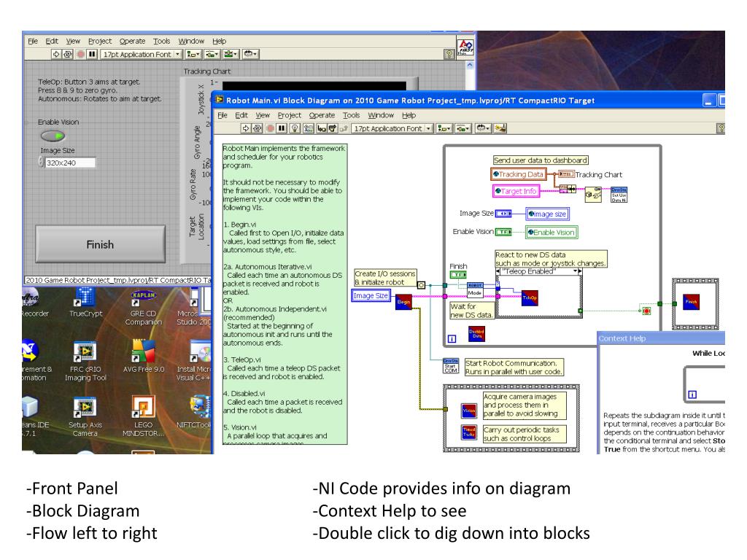
Task: Click the Front Panel context help question mark
Action: pos(449,54)
